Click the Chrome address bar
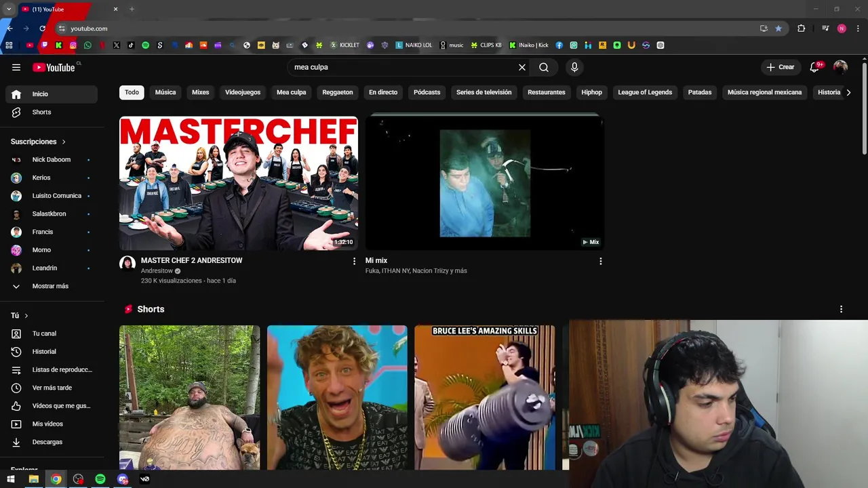 pyautogui.click(x=407, y=28)
